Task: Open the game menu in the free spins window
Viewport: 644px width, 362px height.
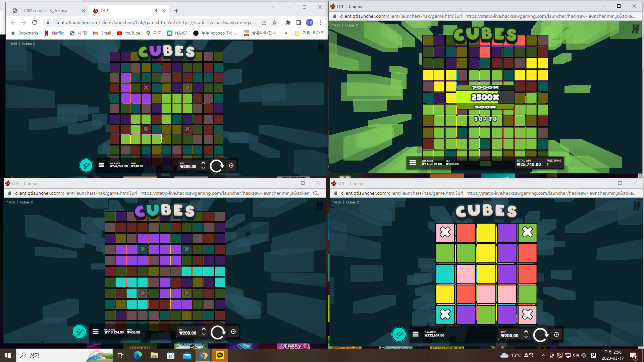Action: [413, 163]
